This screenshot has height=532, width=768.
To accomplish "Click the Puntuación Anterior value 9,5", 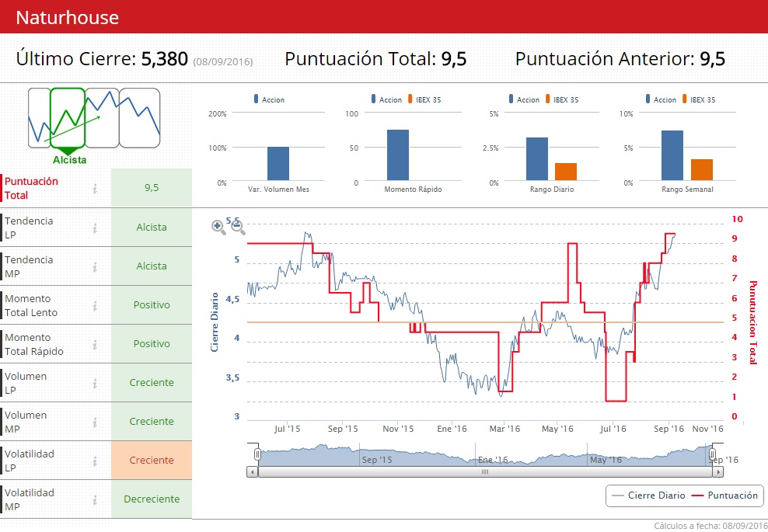I will [x=712, y=59].
